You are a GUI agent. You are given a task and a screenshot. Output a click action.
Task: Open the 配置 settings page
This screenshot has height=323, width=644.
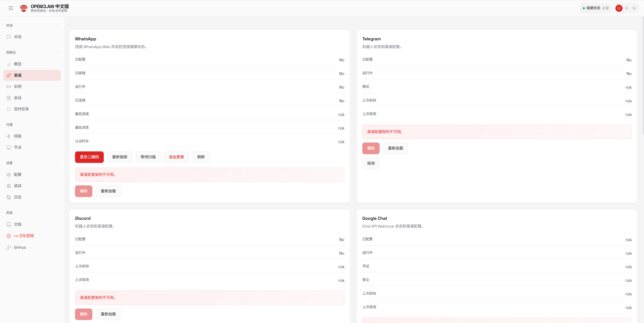coord(17,174)
